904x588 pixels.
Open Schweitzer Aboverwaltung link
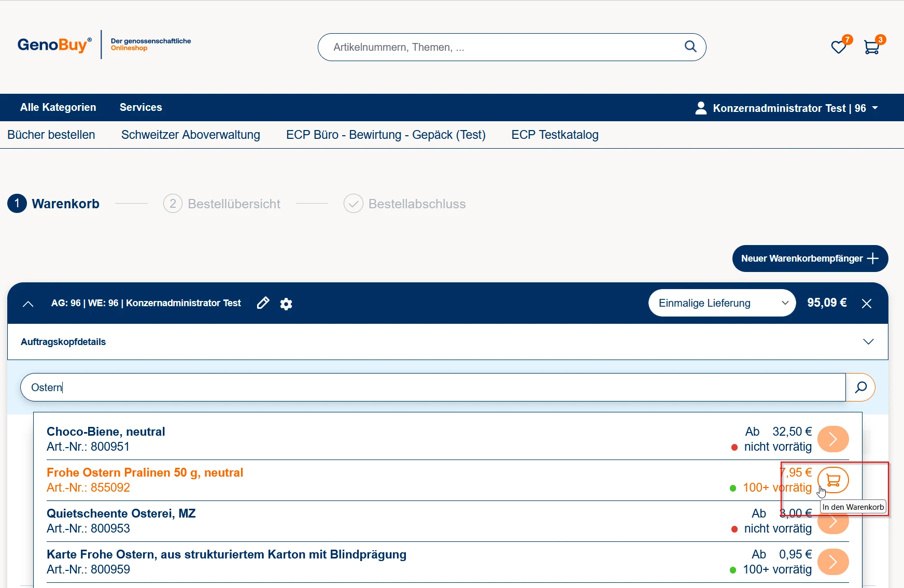(191, 135)
